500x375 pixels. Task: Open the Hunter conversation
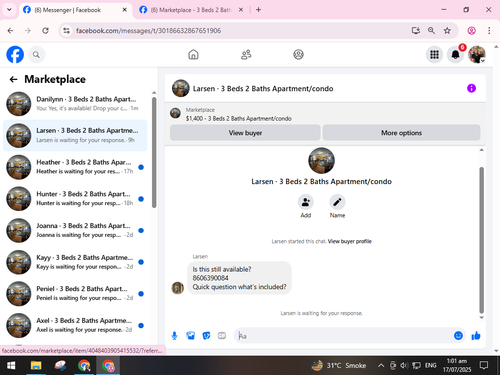point(75,199)
